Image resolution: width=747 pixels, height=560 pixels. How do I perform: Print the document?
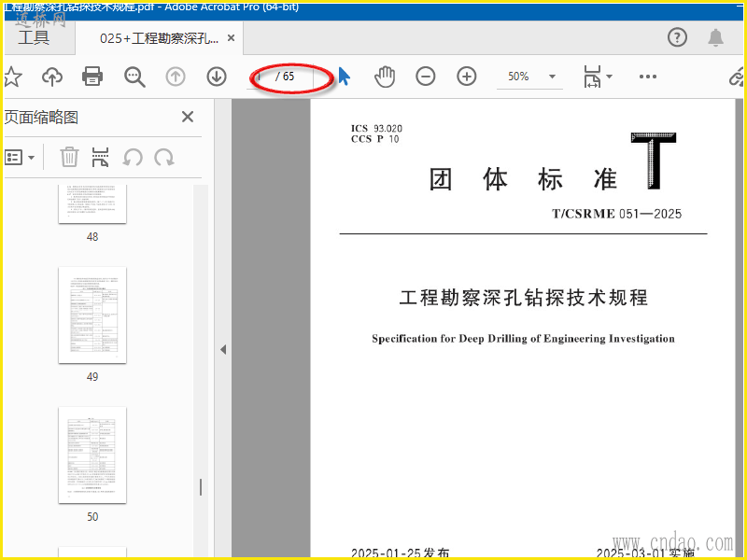coord(92,77)
